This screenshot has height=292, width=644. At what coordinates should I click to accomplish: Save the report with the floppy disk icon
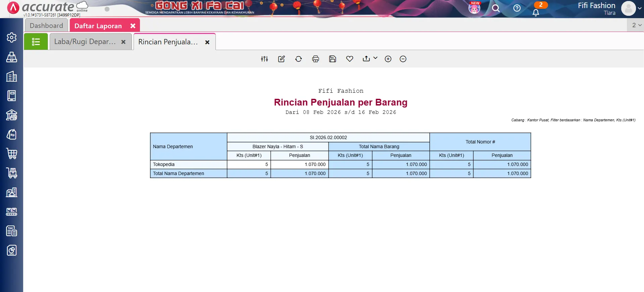pyautogui.click(x=333, y=59)
